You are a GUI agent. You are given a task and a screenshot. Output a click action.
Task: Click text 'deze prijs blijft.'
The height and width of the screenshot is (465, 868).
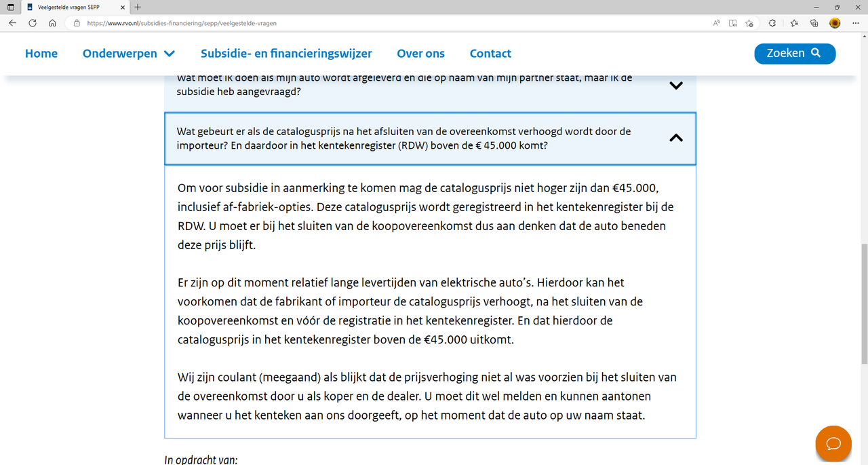[x=216, y=245]
